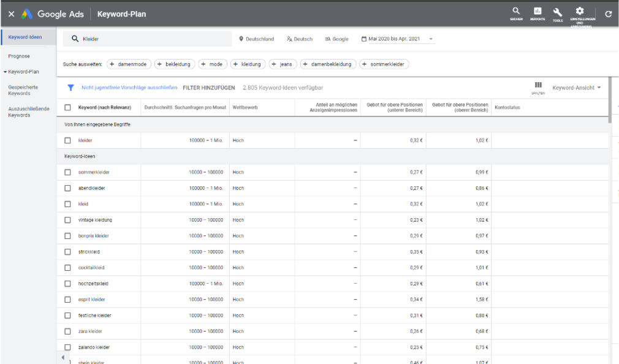Check the box for zara kleider

(67, 332)
